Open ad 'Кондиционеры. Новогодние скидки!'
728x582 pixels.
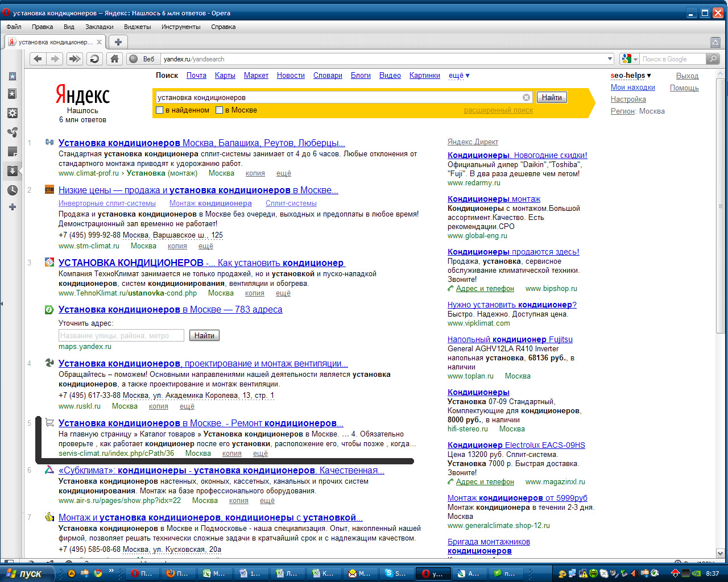coord(518,155)
